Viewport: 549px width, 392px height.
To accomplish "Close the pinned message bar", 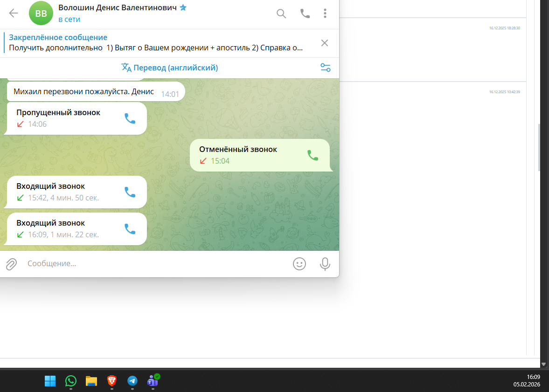I will click(x=325, y=43).
